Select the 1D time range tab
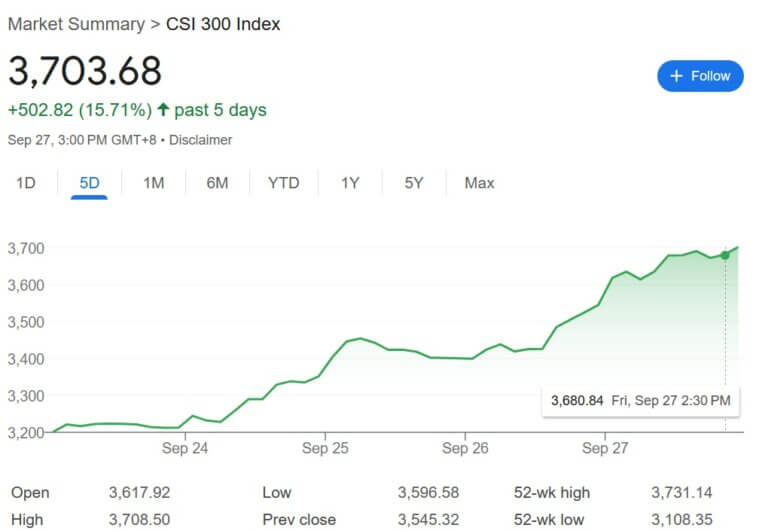This screenshot has height=531, width=768. (x=26, y=183)
